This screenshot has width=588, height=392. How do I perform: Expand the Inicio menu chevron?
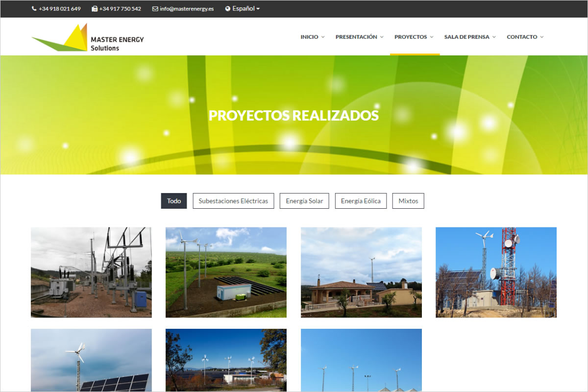323,37
